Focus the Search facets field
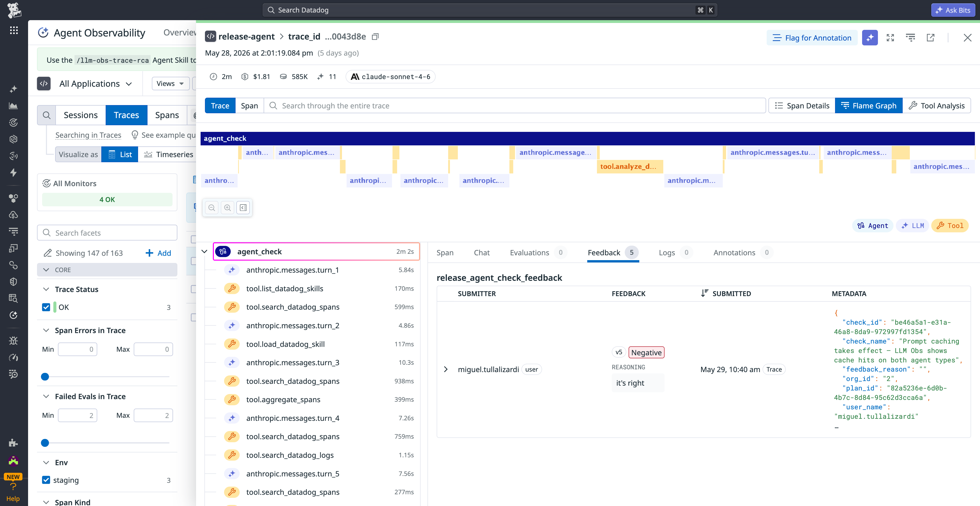 (107, 233)
